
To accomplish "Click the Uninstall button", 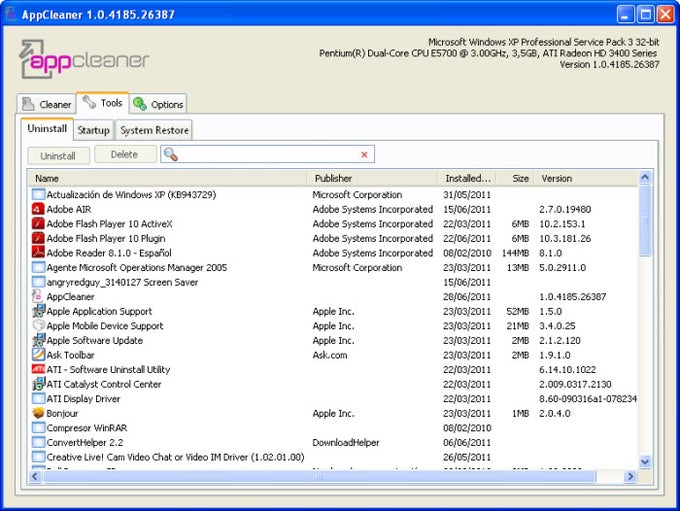I will [x=58, y=156].
